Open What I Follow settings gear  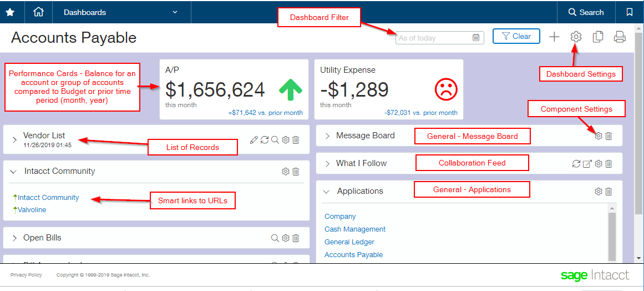(x=599, y=164)
